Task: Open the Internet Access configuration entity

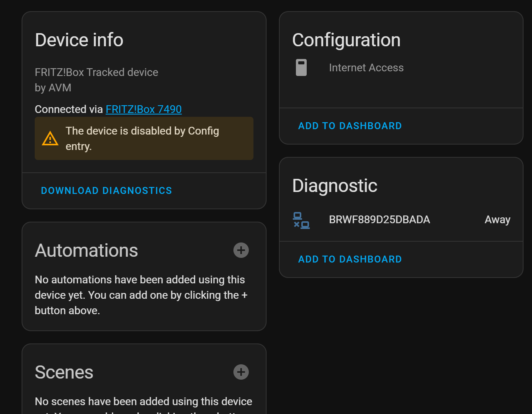Action: tap(366, 67)
